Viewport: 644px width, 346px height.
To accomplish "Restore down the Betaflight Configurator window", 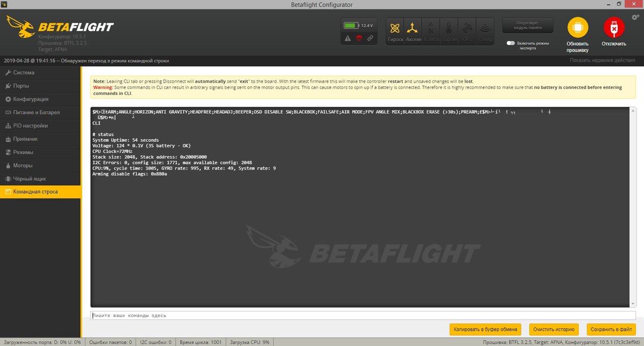I will [619, 4].
